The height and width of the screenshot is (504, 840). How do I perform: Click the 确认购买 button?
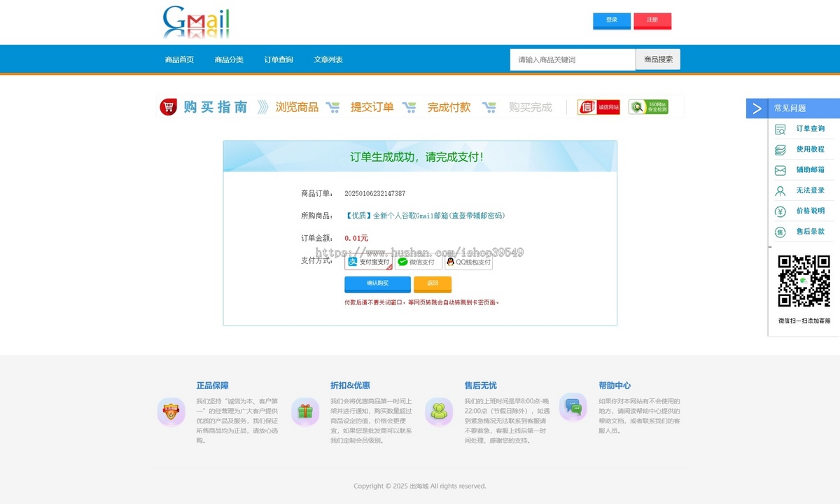[377, 283]
